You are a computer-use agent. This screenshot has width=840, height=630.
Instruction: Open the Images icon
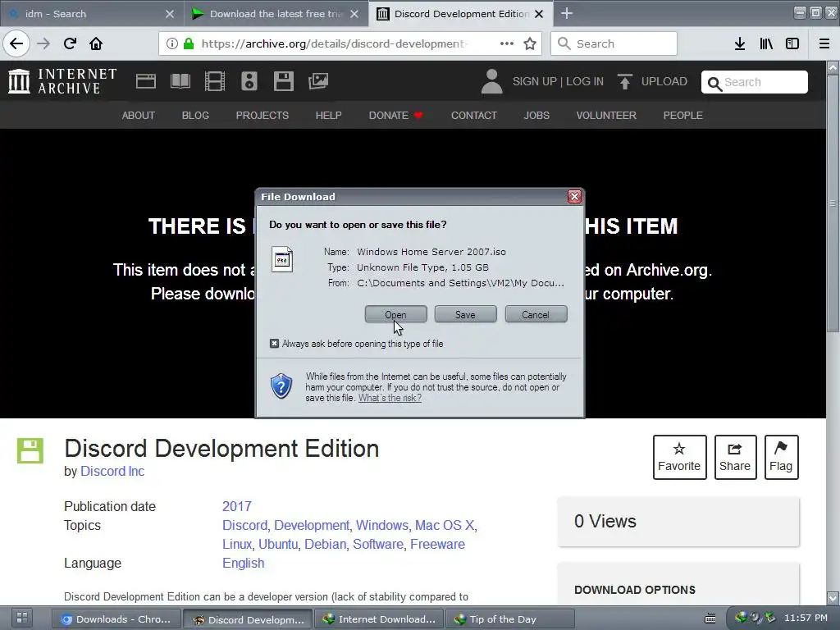(x=318, y=81)
